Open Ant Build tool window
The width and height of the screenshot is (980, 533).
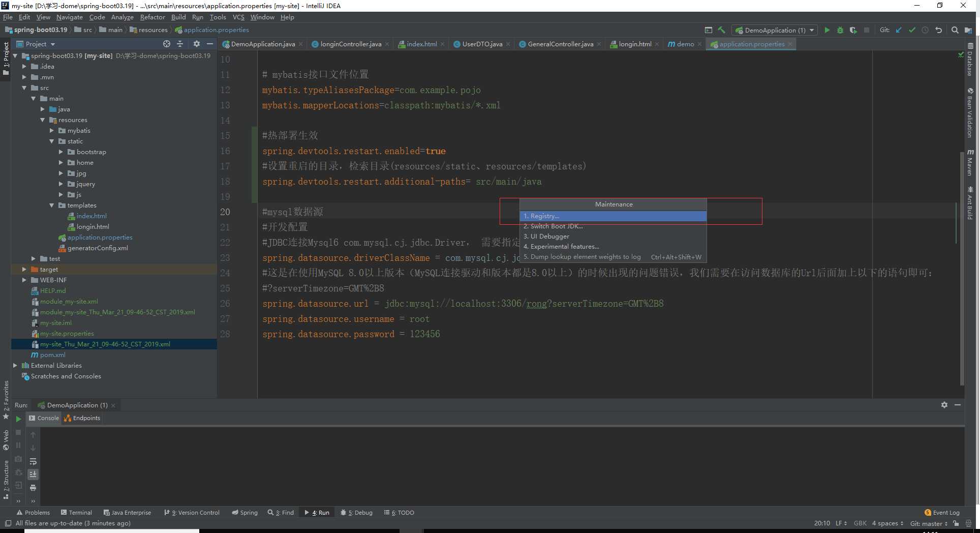[970, 203]
